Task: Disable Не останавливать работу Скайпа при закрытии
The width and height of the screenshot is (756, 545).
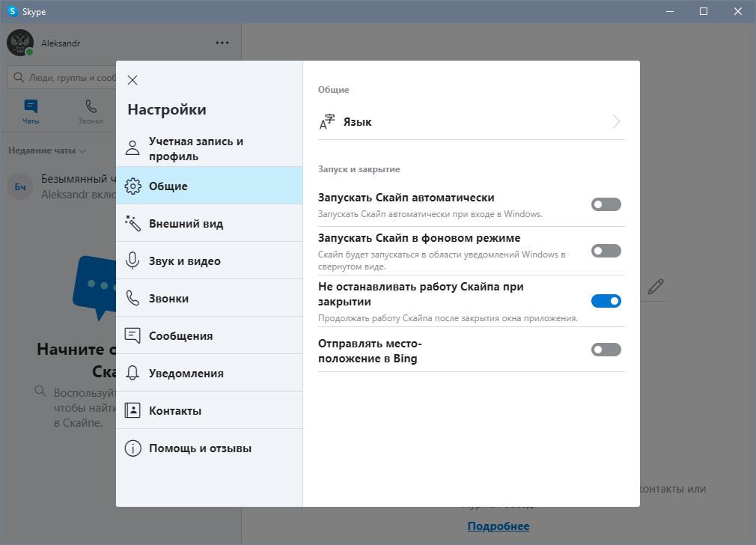Action: (606, 301)
